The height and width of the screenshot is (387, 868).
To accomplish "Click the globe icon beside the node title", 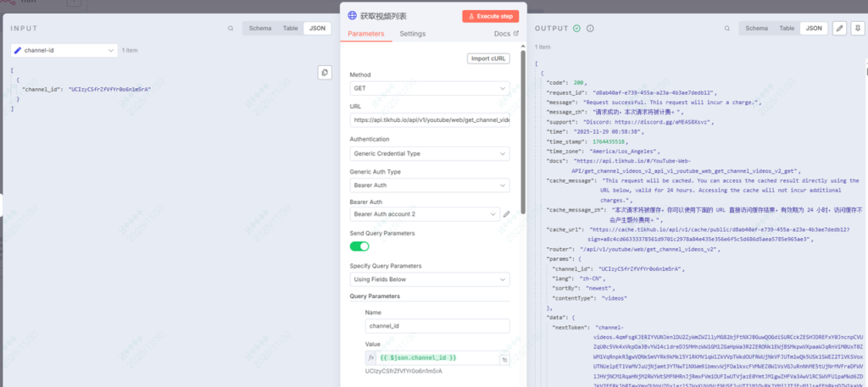I will click(352, 15).
